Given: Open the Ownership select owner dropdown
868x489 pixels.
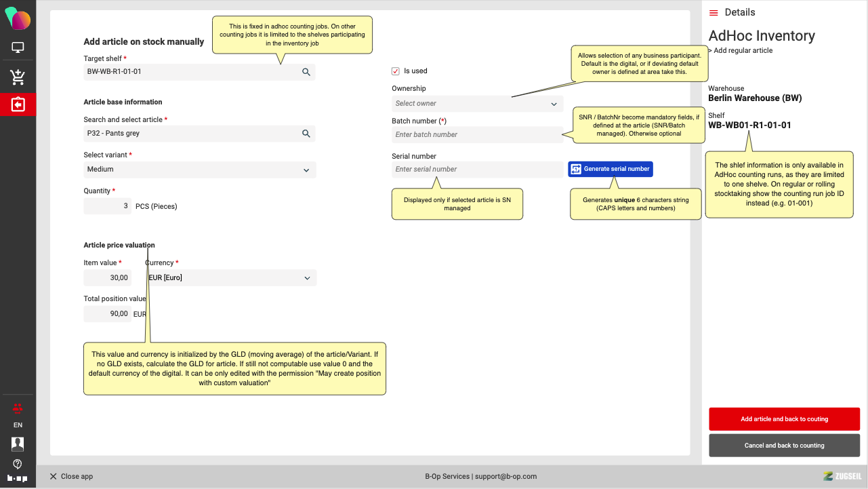Looking at the screenshot, I should (477, 104).
